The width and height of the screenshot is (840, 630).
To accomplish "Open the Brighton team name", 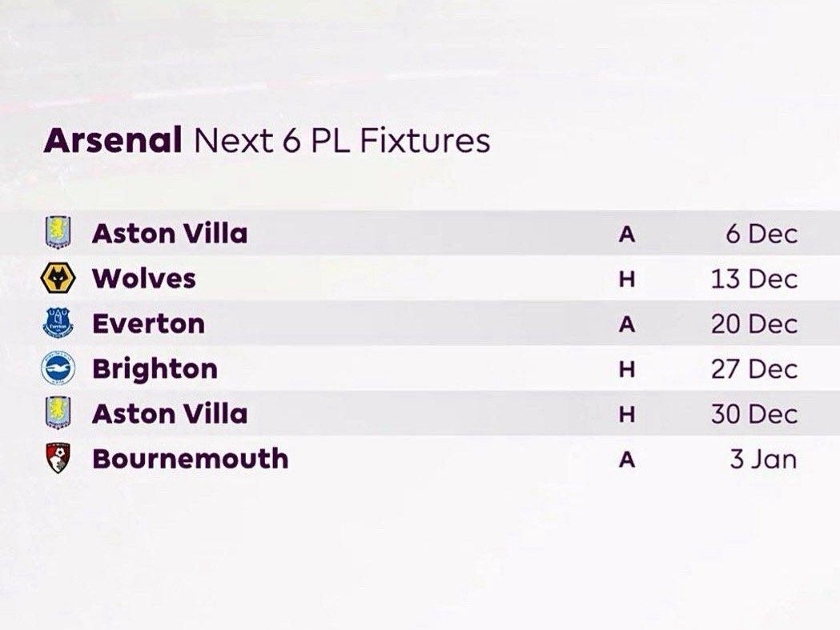I will (155, 369).
